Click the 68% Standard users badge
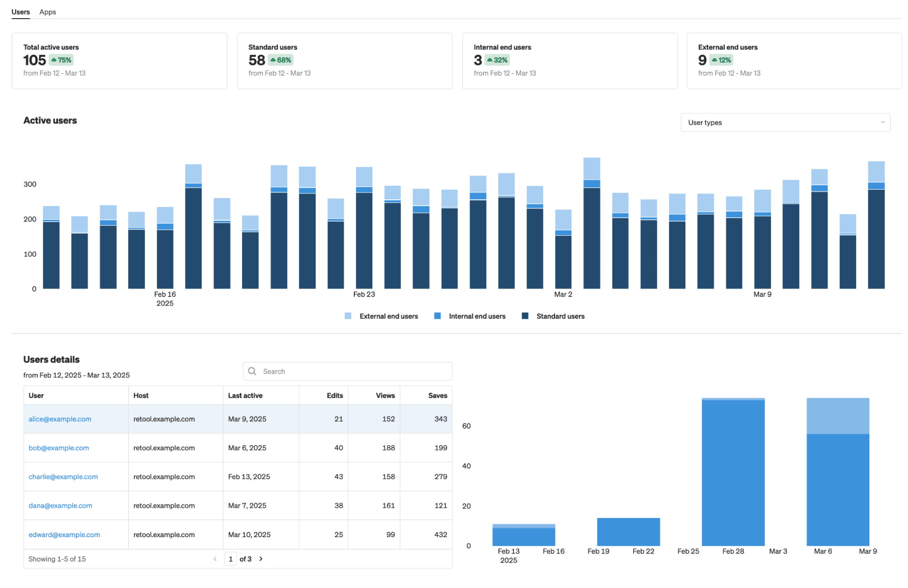This screenshot has width=908, height=588. [281, 60]
